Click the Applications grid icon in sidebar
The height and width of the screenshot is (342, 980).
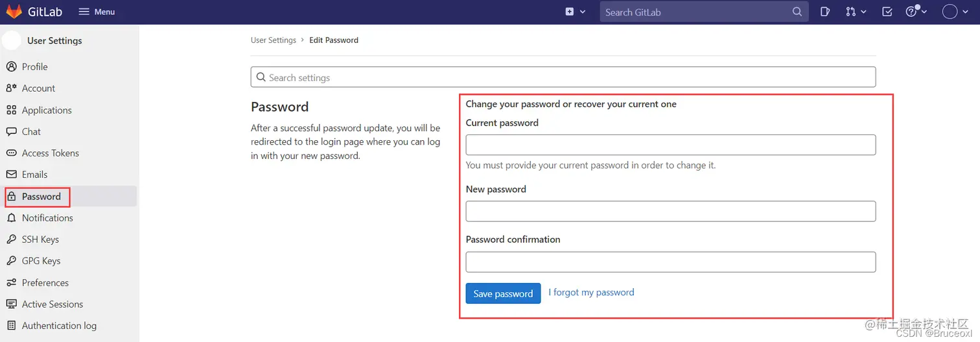click(11, 110)
